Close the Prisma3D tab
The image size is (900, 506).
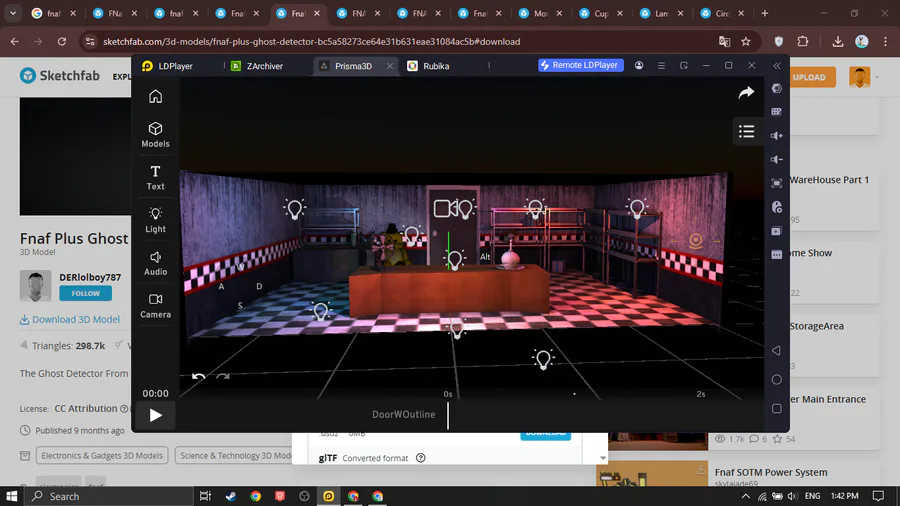[x=390, y=66]
